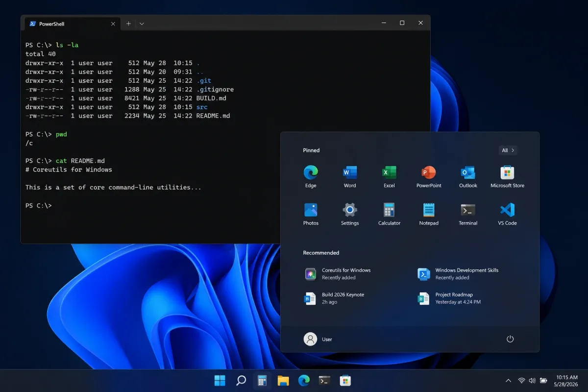The height and width of the screenshot is (392, 588).
Task: Open Wi-Fi network status in tray
Action: (x=521, y=381)
